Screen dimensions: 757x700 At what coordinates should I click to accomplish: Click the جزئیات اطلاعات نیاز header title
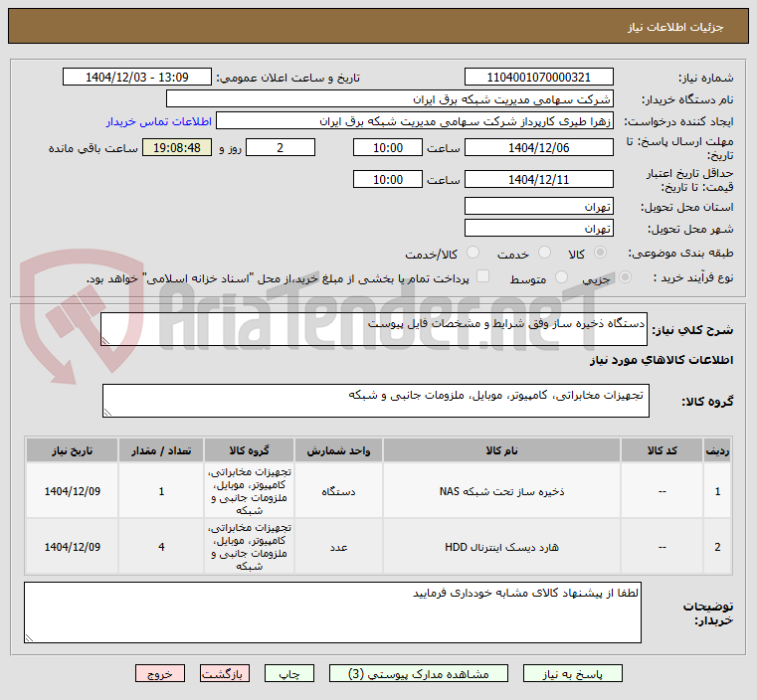(675, 27)
